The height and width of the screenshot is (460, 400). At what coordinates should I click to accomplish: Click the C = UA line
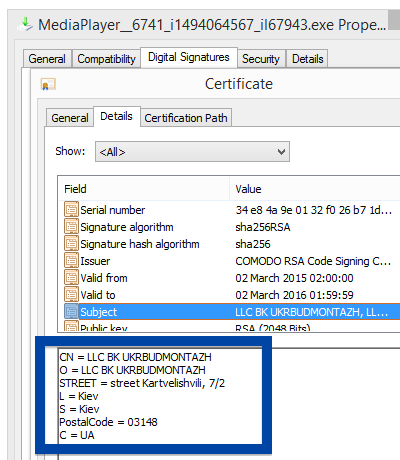pyautogui.click(x=77, y=435)
